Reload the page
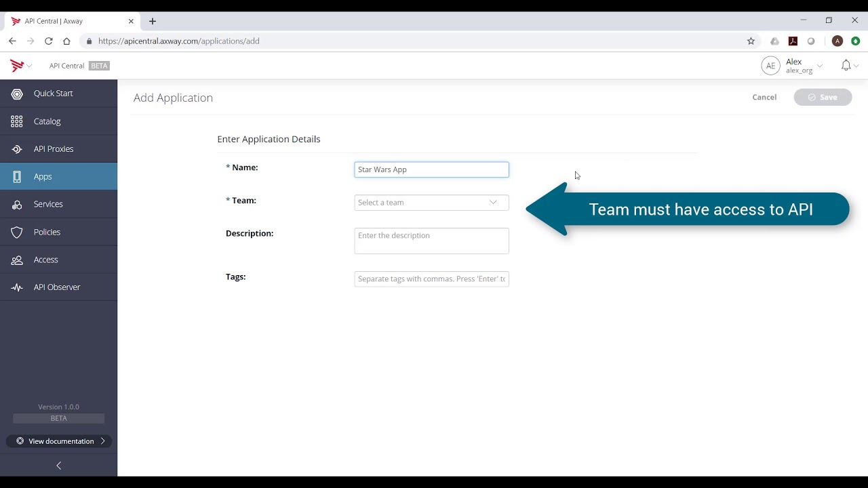The image size is (868, 488). (x=49, y=41)
